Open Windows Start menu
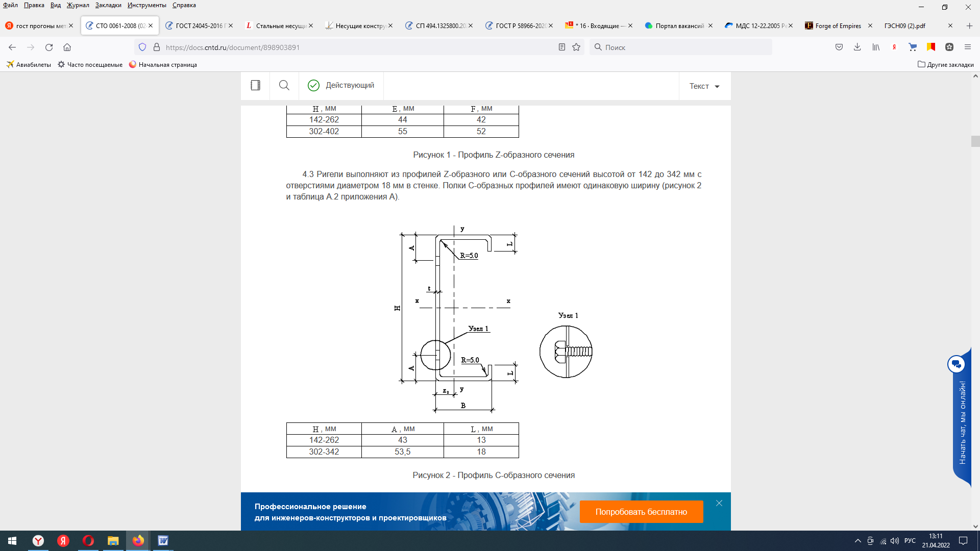Screen dimensions: 980x551 pyautogui.click(x=12, y=541)
